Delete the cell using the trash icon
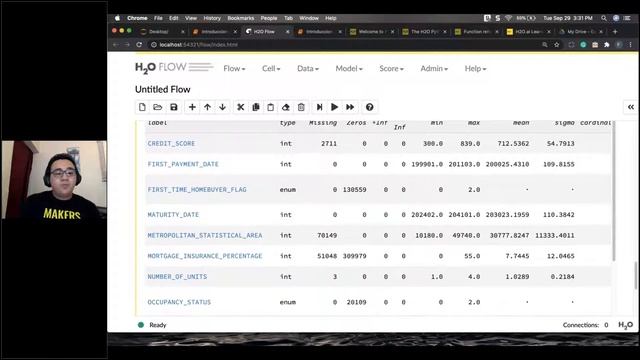Image resolution: width=640 pixels, height=360 pixels. (x=301, y=107)
